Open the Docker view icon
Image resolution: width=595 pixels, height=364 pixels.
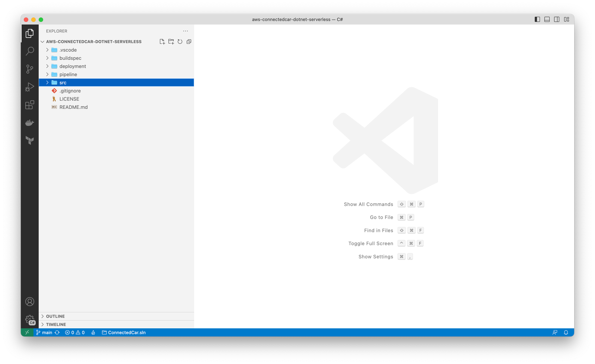[30, 123]
